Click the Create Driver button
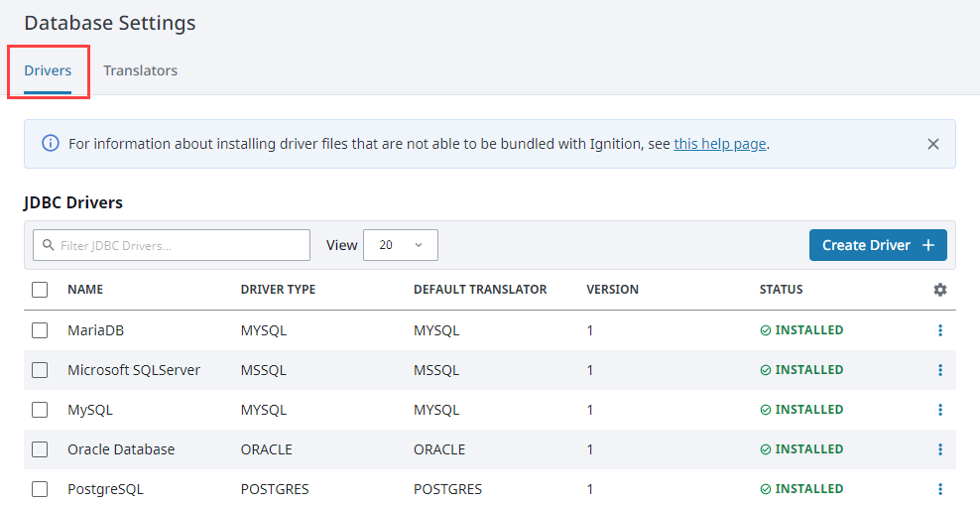 pos(878,245)
